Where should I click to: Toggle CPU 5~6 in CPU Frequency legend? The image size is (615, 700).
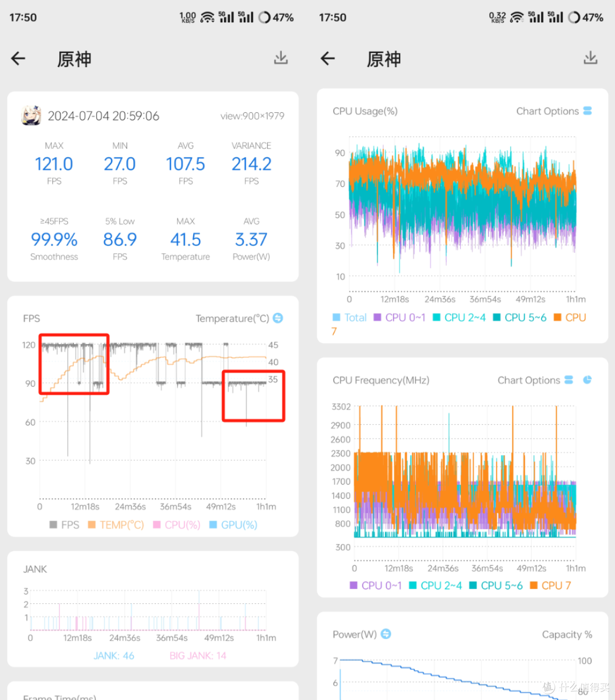coord(495,585)
